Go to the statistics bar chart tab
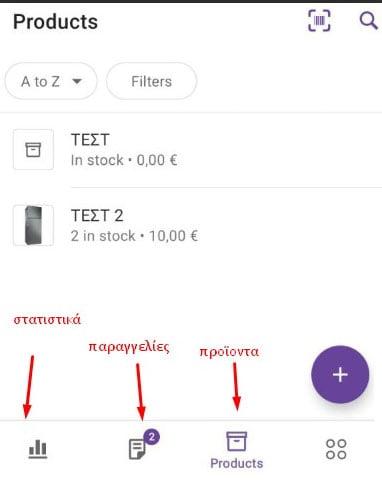382x482 pixels. tap(38, 449)
